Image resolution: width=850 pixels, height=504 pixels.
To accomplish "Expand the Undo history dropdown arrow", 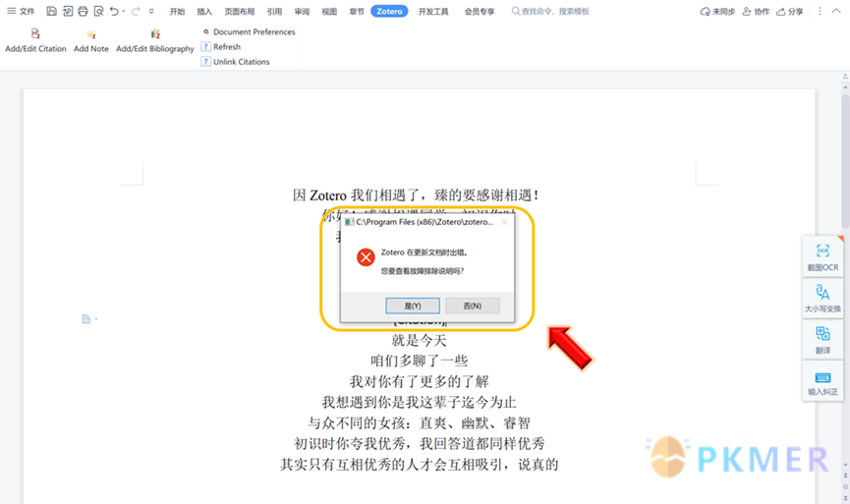I will click(124, 11).
